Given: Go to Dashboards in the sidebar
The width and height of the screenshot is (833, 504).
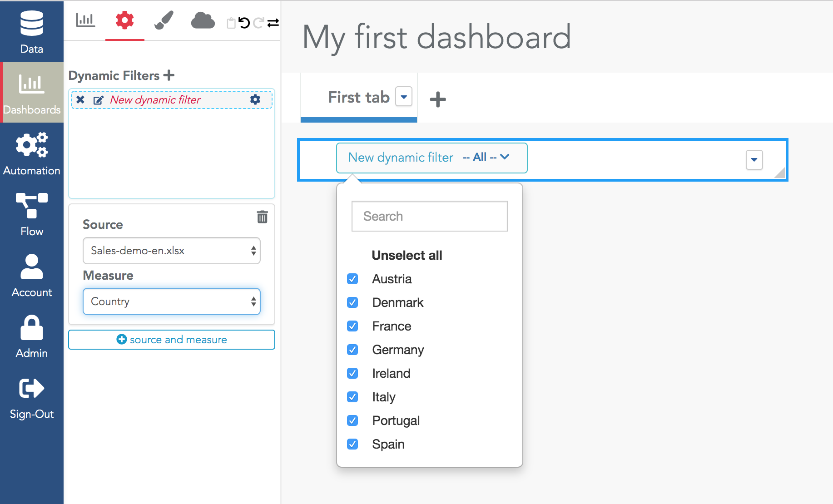Looking at the screenshot, I should (x=32, y=93).
